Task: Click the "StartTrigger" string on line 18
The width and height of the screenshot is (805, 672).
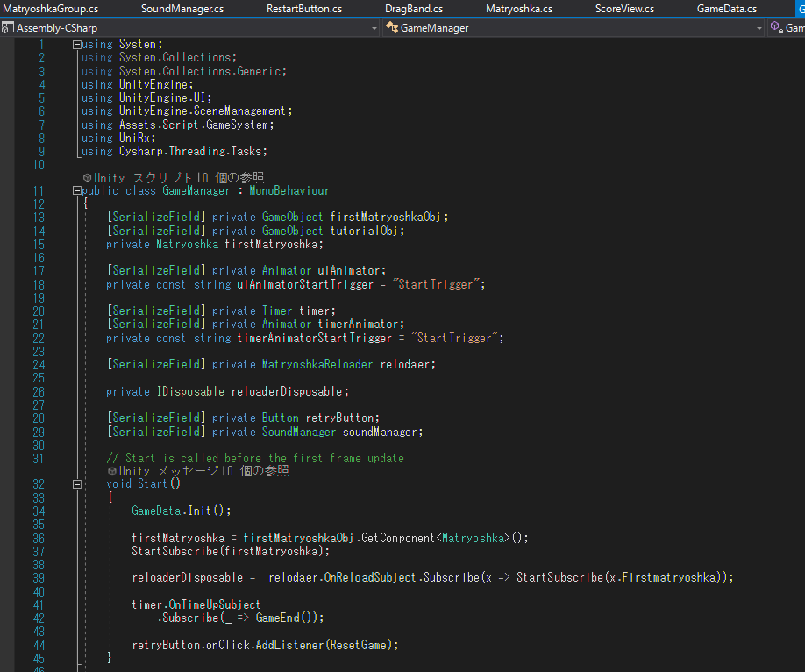Action: (436, 284)
